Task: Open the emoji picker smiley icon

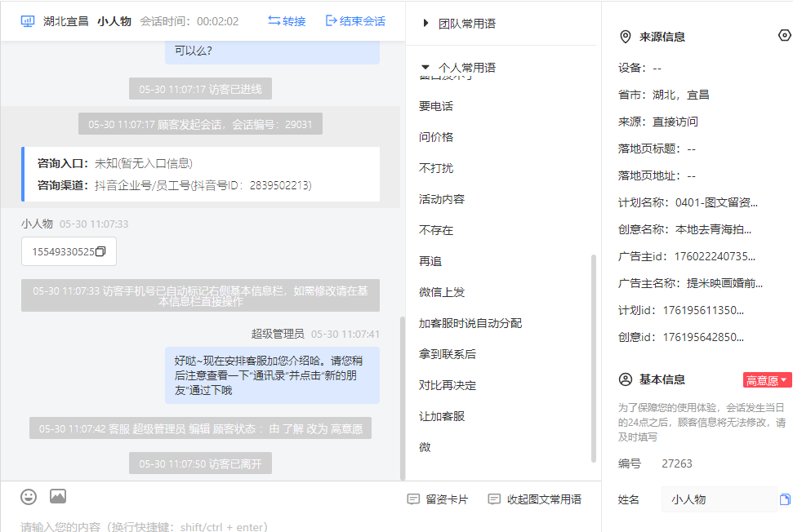Action: [x=29, y=497]
